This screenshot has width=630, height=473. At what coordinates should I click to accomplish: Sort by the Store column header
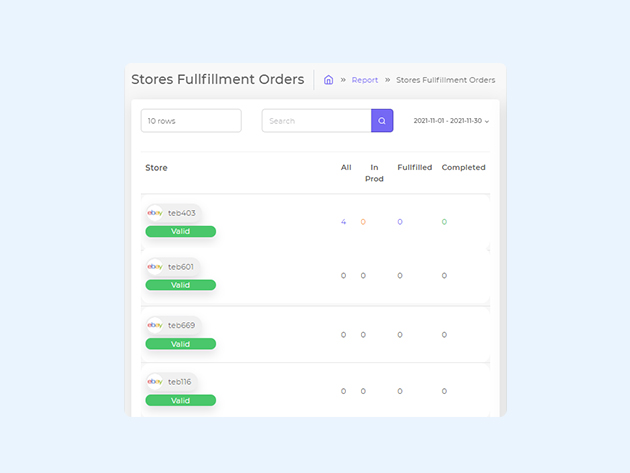click(x=156, y=168)
